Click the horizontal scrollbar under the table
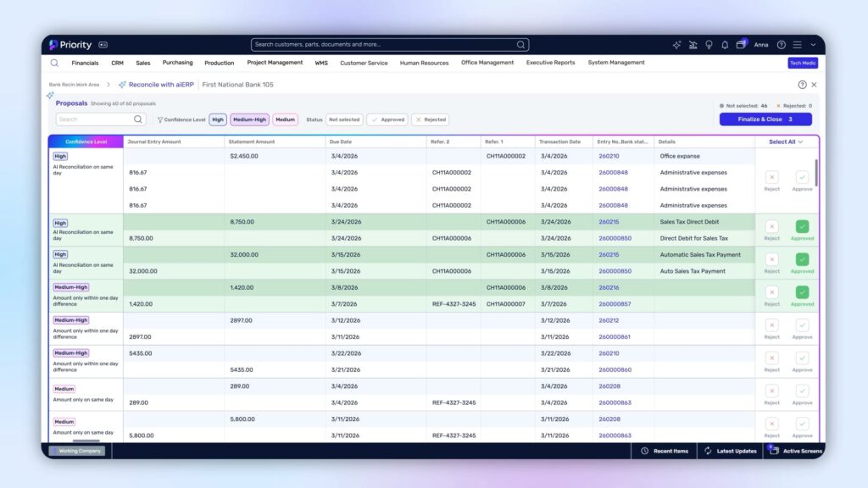The image size is (868, 488). (x=86, y=441)
